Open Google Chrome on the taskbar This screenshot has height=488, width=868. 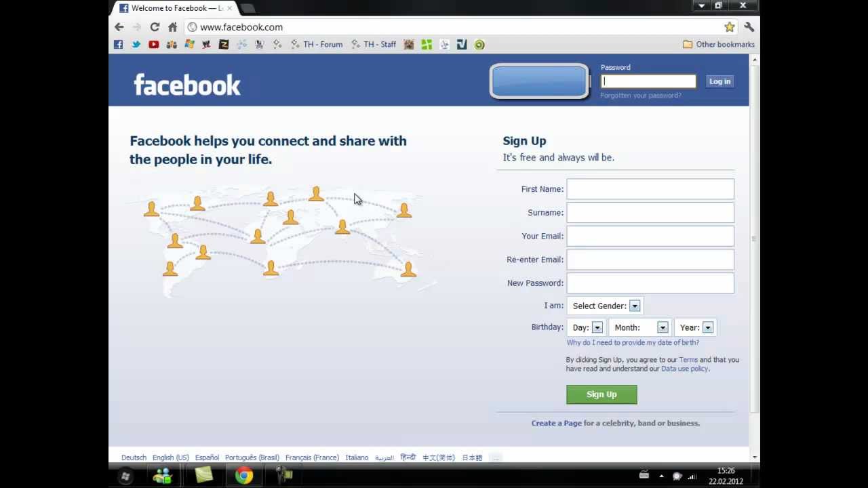click(x=244, y=476)
